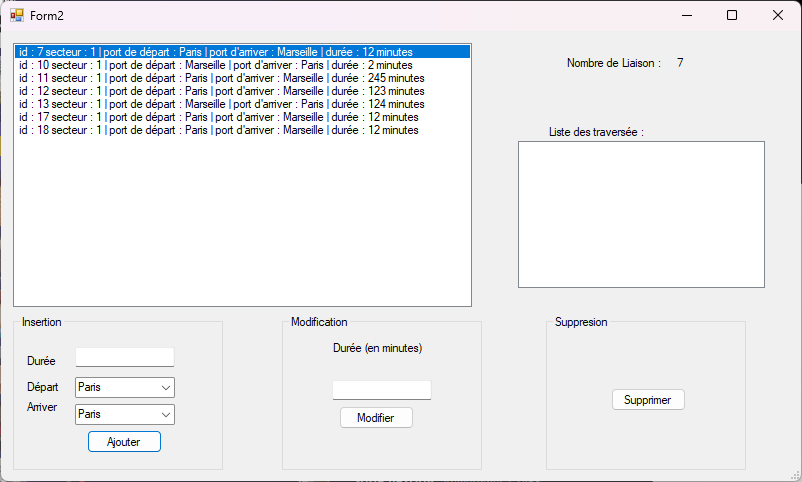Viewport: 802px width, 482px height.
Task: Click inside the Liste des traversée box
Action: pyautogui.click(x=640, y=214)
